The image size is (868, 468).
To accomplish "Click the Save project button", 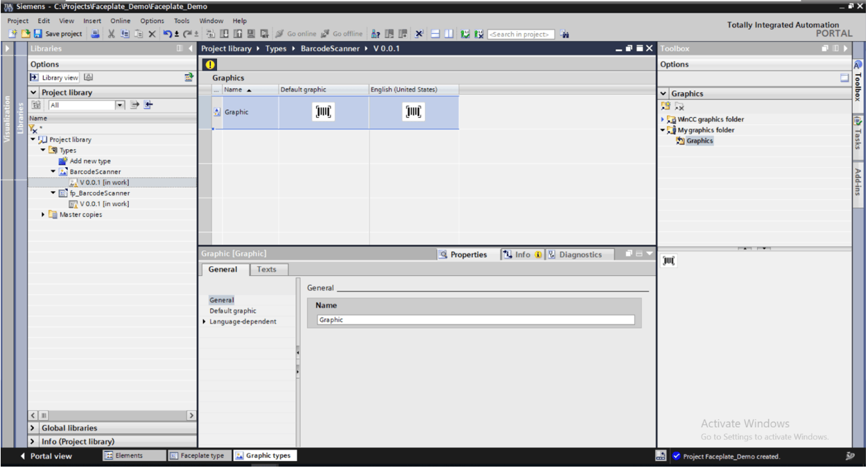I will (x=58, y=33).
